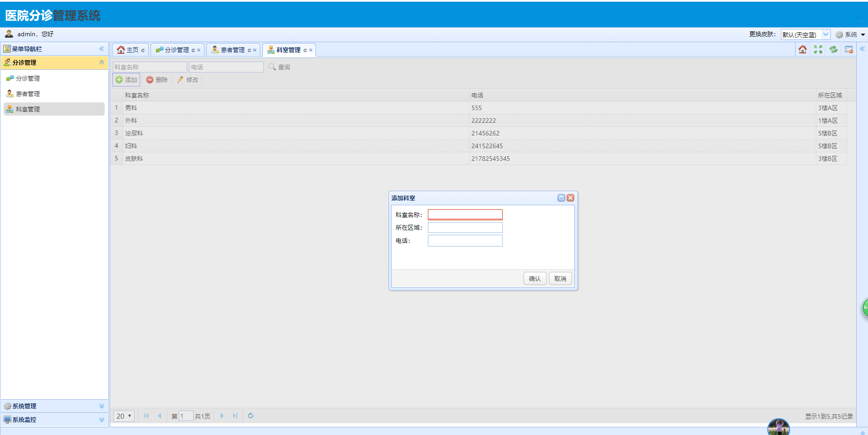Select 分诊管理 in the sidebar tree
This screenshot has width=868, height=435.
tap(28, 78)
